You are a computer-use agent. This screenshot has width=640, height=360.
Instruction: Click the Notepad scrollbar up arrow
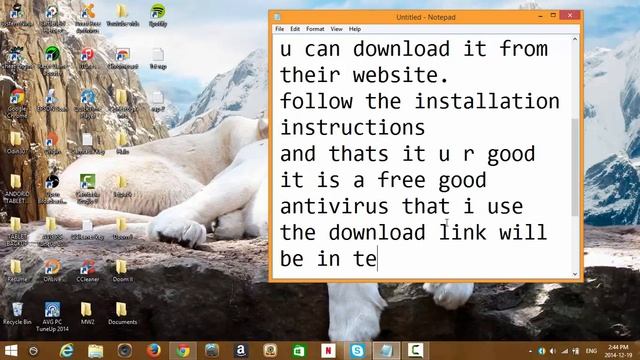click(x=575, y=39)
